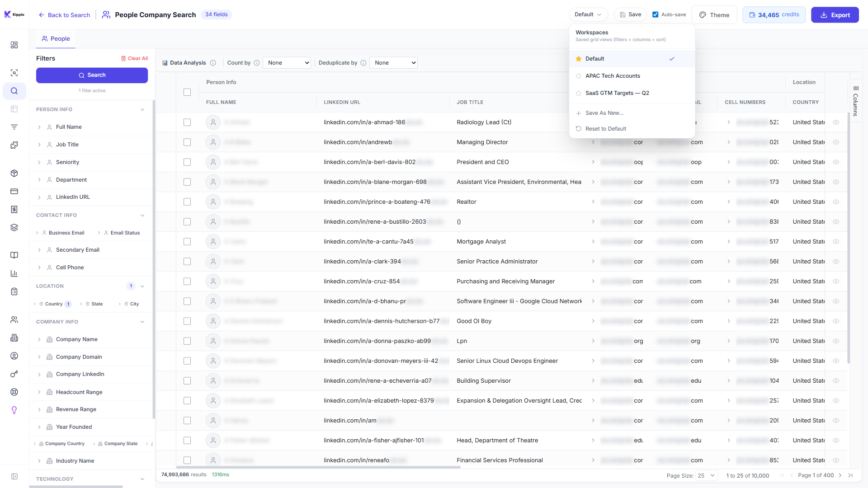Image resolution: width=868 pixels, height=488 pixels.
Task: Select the prospect finder search icon
Action: (14, 72)
